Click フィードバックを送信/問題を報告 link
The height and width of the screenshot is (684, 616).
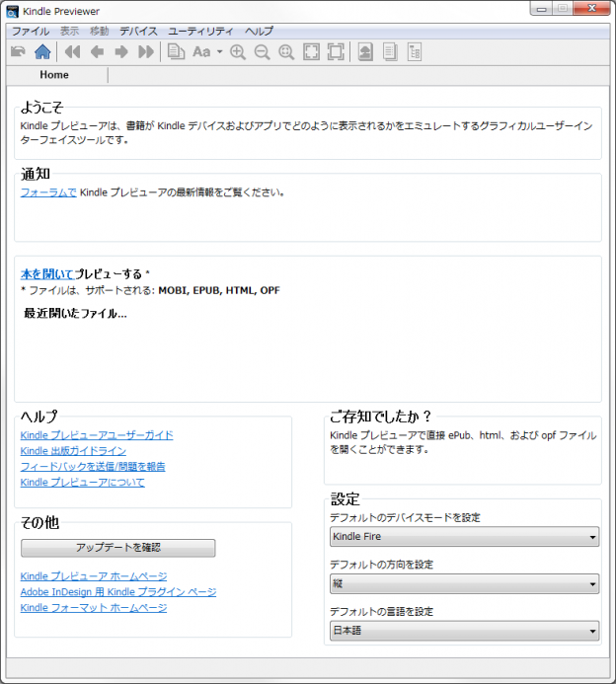93,466
